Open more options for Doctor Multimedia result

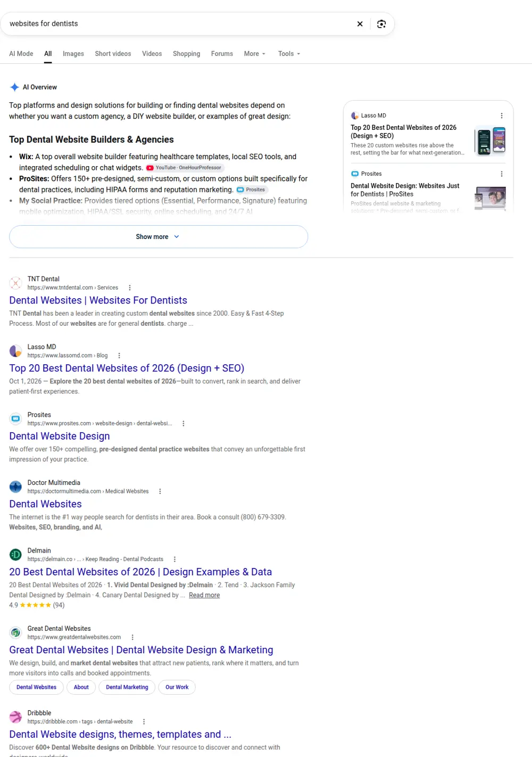160,491
